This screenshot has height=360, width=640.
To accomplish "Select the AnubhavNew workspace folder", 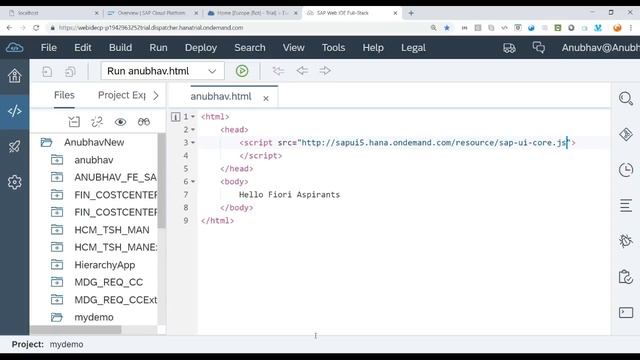I will click(94, 142).
